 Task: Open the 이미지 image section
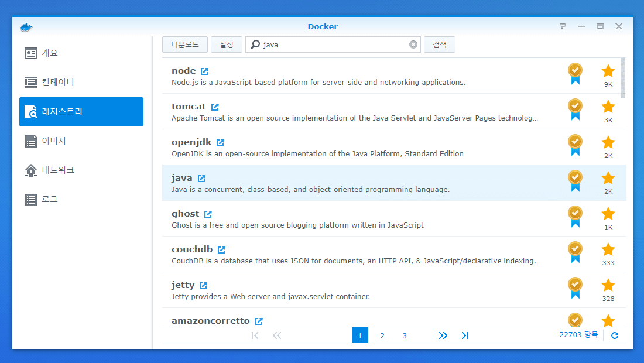point(81,141)
